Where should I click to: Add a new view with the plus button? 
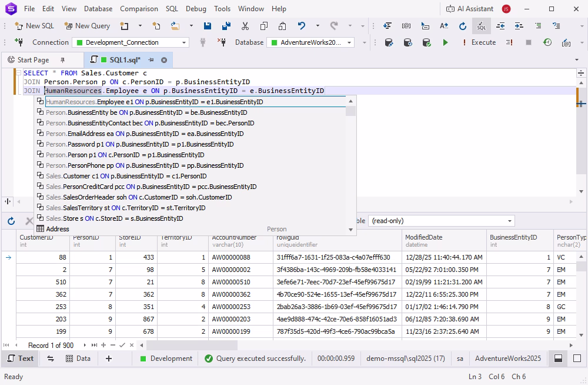[x=109, y=359]
